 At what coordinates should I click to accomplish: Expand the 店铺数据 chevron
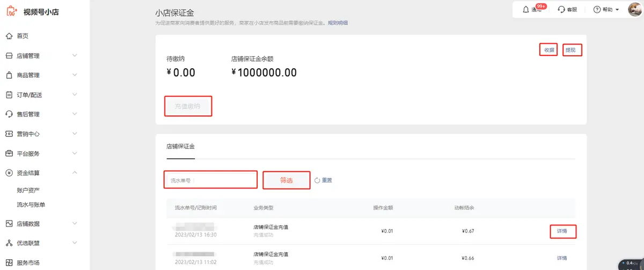75,223
